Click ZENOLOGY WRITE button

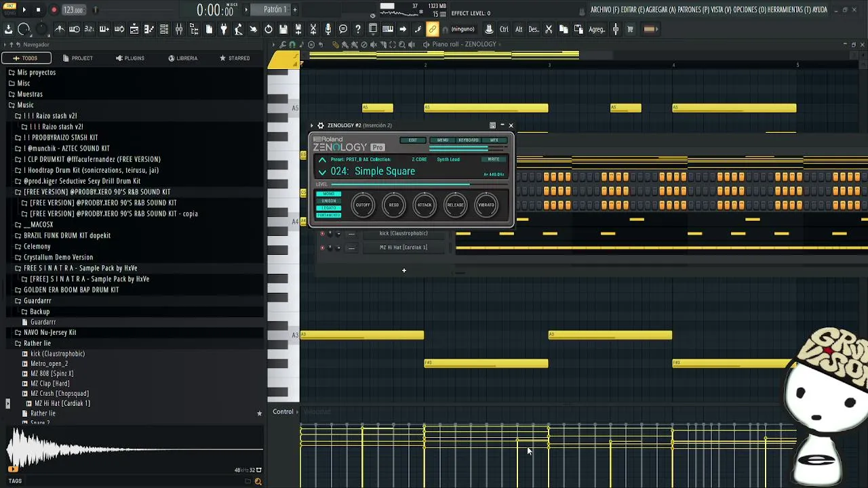pyautogui.click(x=494, y=159)
